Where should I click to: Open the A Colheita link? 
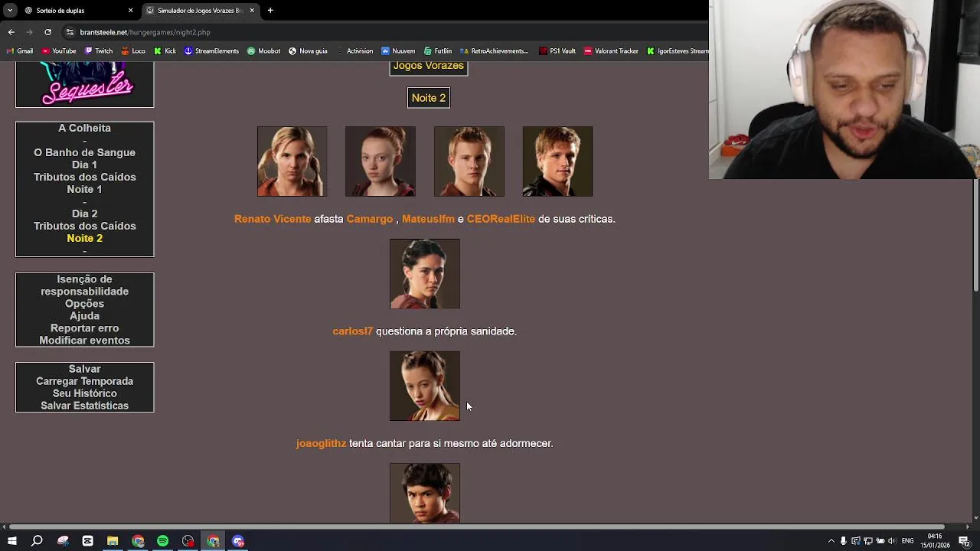point(84,128)
